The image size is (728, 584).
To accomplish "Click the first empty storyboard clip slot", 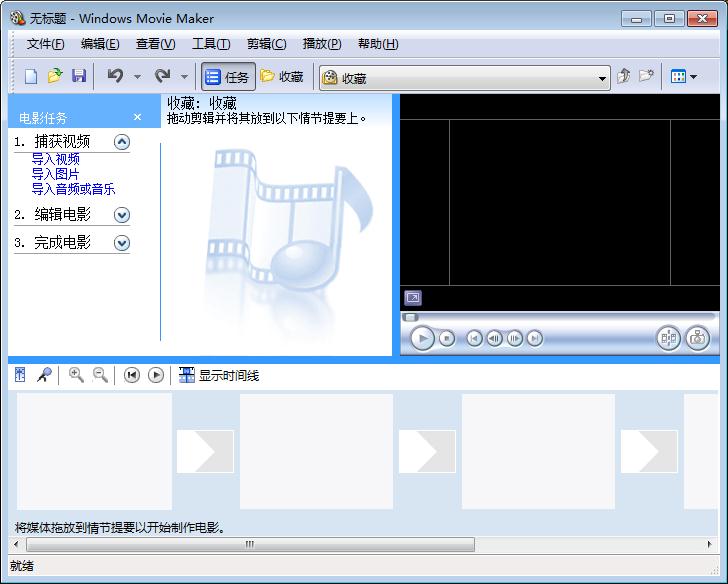I will click(94, 451).
